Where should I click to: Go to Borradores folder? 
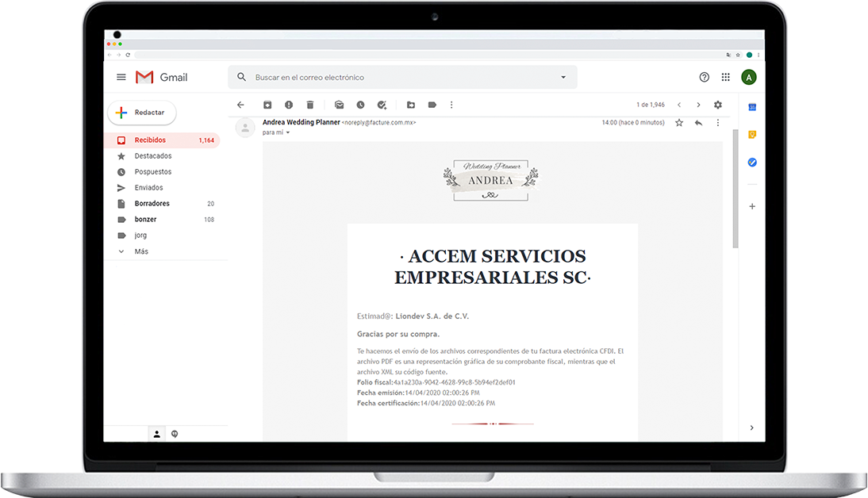point(152,204)
